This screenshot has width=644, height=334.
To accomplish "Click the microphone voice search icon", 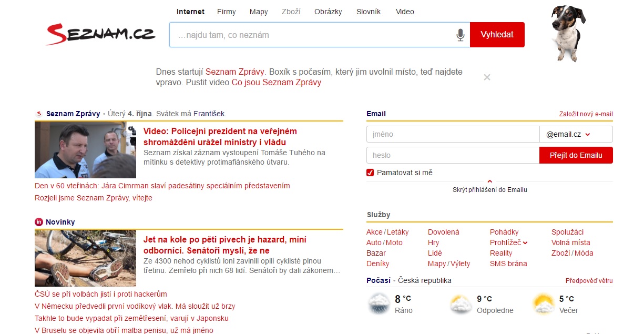I will tap(461, 35).
